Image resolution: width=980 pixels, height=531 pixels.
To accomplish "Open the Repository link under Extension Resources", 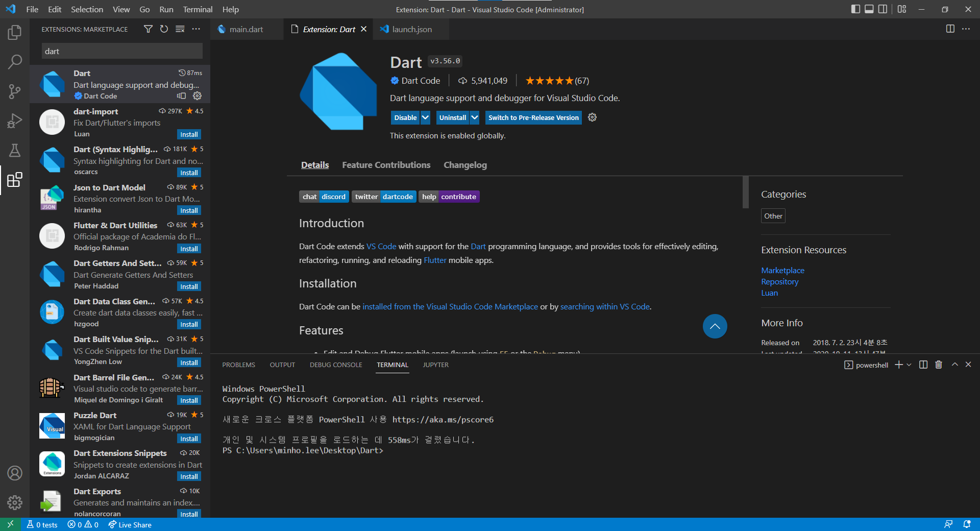I will point(779,281).
